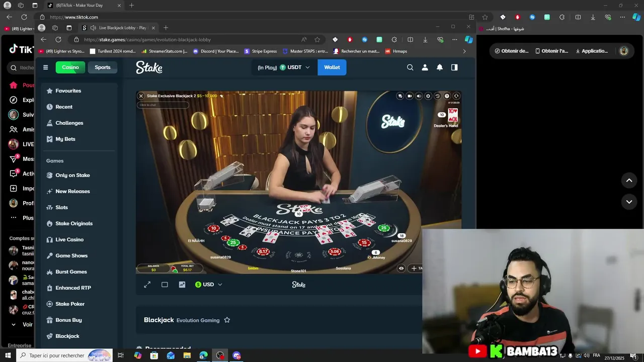Image resolution: width=644 pixels, height=362 pixels.
Task: Click the Evolution Gaming provider link
Action: [x=198, y=320]
